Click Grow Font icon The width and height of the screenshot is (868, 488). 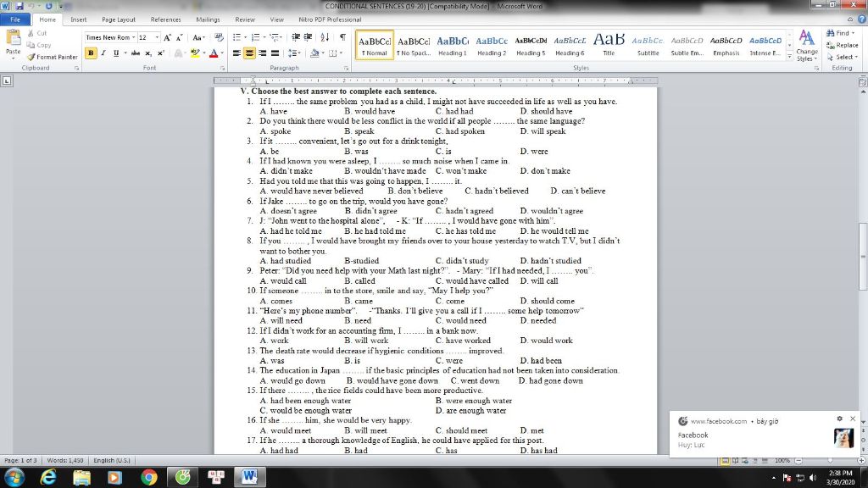click(x=167, y=37)
